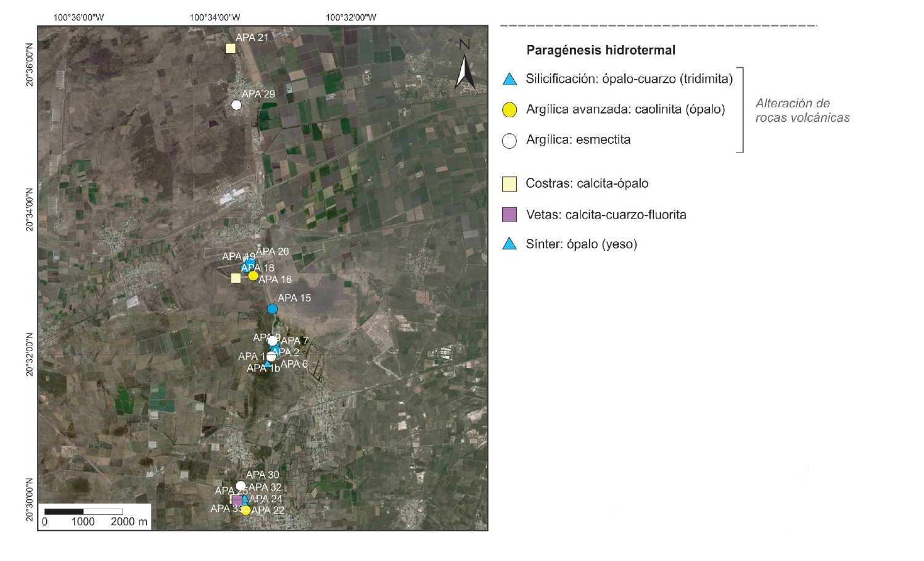Click the APA 20 map label
Viewport: 924px width, 561px height.
pyautogui.click(x=272, y=251)
